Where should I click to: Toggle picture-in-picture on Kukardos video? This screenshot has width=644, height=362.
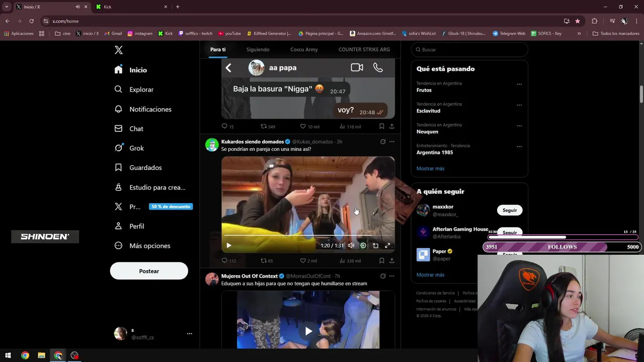click(x=375, y=245)
